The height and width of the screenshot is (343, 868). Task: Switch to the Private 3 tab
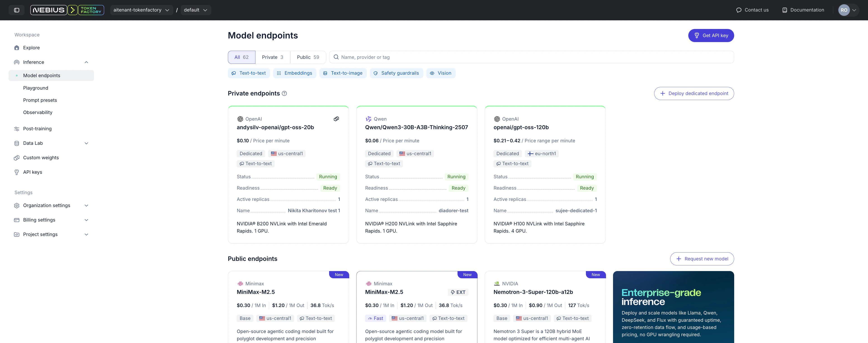pyautogui.click(x=273, y=57)
